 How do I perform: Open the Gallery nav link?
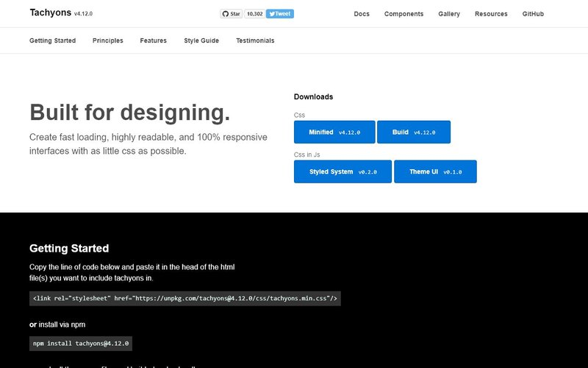449,14
